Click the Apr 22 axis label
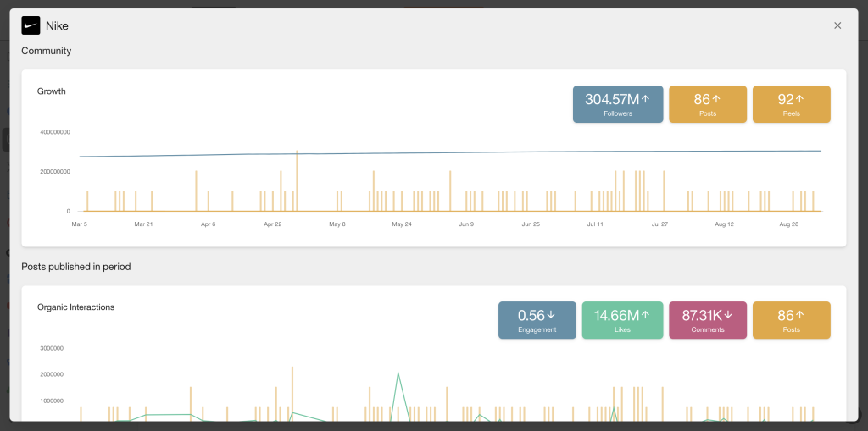The width and height of the screenshot is (868, 431). coord(272,224)
